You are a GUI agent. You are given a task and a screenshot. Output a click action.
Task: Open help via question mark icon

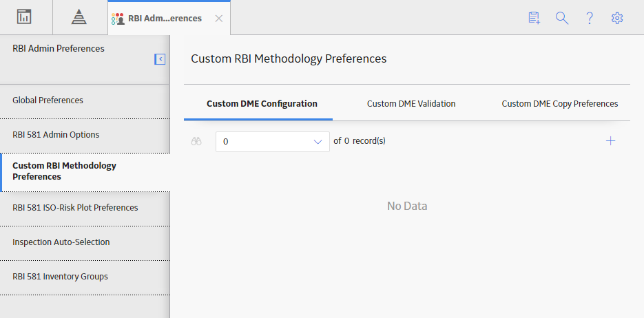590,18
